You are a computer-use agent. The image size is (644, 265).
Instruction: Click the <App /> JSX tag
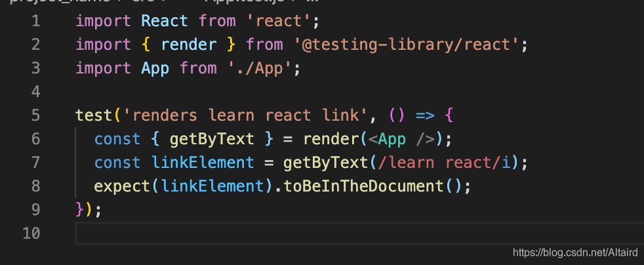(x=401, y=139)
